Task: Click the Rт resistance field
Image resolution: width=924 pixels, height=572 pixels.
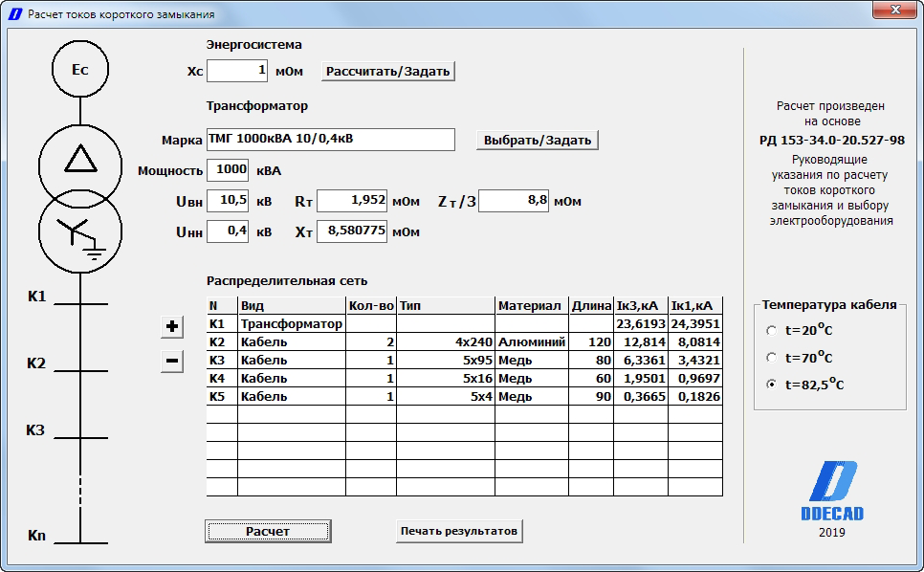Action: (352, 201)
